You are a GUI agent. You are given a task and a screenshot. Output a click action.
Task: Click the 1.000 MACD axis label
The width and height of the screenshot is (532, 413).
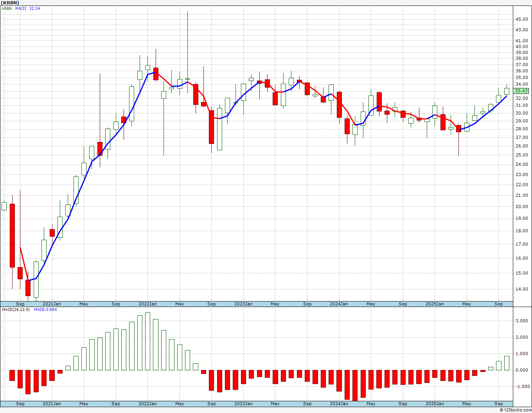522,354
